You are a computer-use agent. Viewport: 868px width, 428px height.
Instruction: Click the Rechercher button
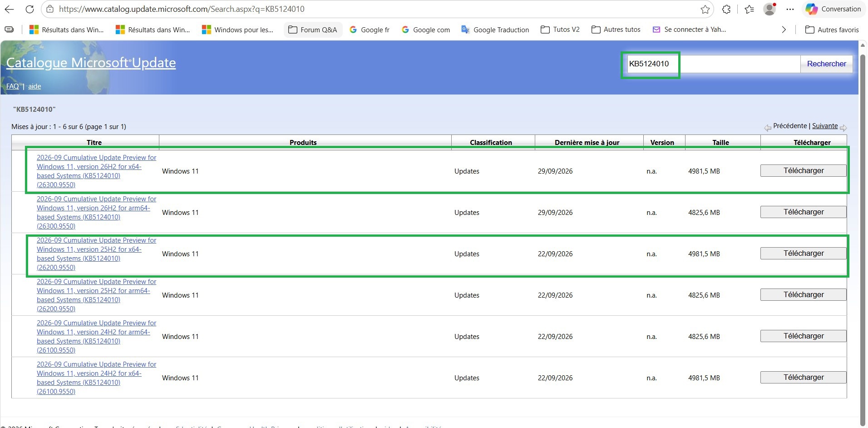(x=826, y=64)
